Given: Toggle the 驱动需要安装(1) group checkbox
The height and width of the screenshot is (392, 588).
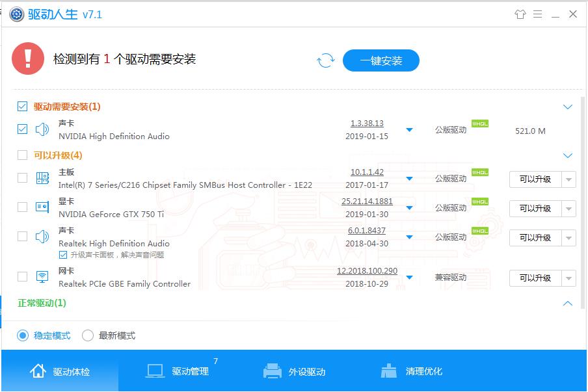Looking at the screenshot, I should click(22, 107).
